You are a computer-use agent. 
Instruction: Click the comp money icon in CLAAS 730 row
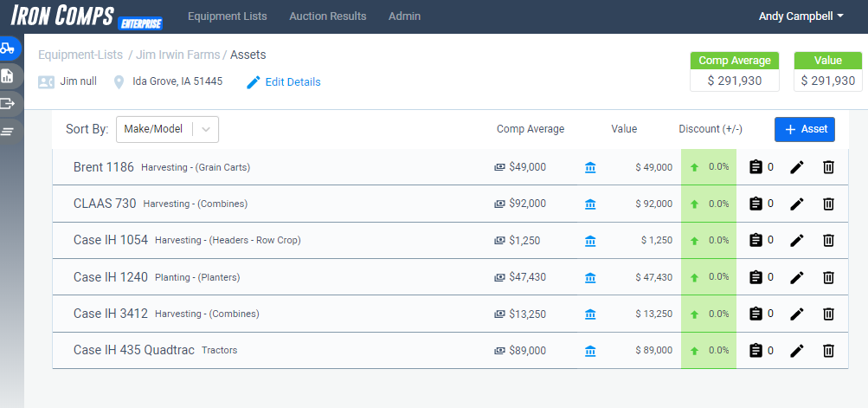(x=500, y=204)
